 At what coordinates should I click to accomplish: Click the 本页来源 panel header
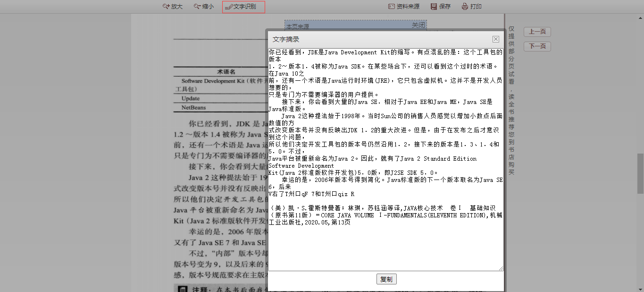tap(330, 26)
